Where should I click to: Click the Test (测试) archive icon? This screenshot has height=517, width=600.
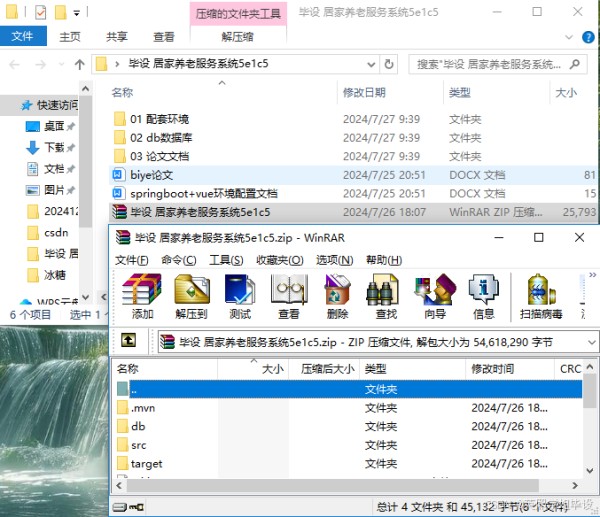[x=240, y=297]
